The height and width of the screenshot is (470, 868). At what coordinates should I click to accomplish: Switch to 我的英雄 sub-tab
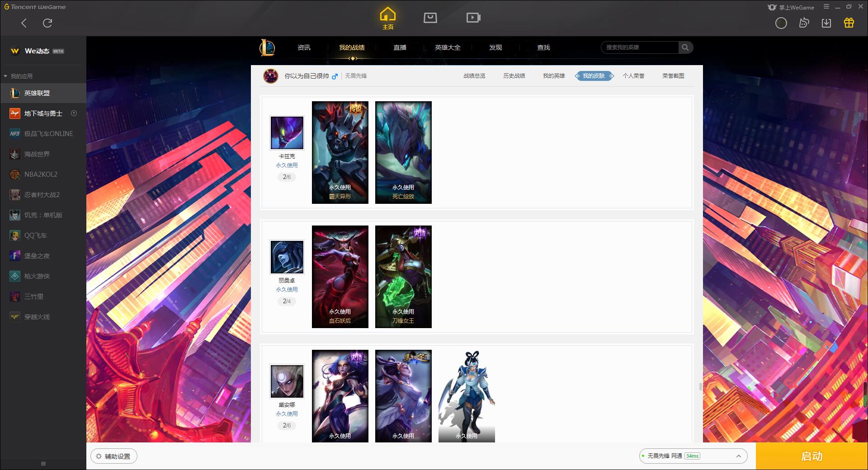(554, 76)
